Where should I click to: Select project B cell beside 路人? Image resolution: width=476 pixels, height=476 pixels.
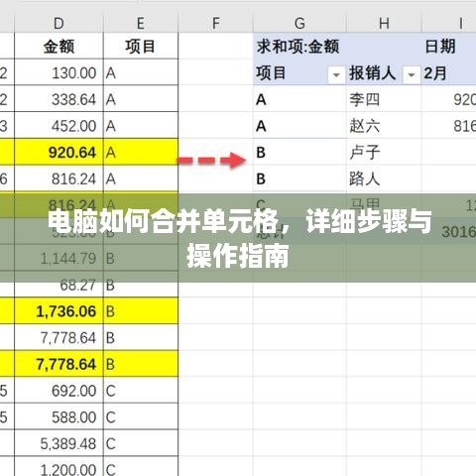299,178
